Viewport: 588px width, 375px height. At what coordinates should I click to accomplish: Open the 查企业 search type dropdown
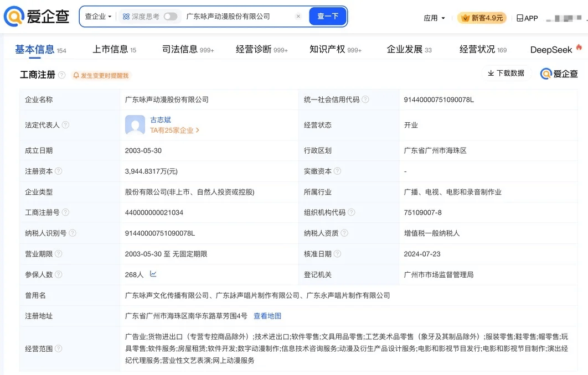click(x=98, y=17)
